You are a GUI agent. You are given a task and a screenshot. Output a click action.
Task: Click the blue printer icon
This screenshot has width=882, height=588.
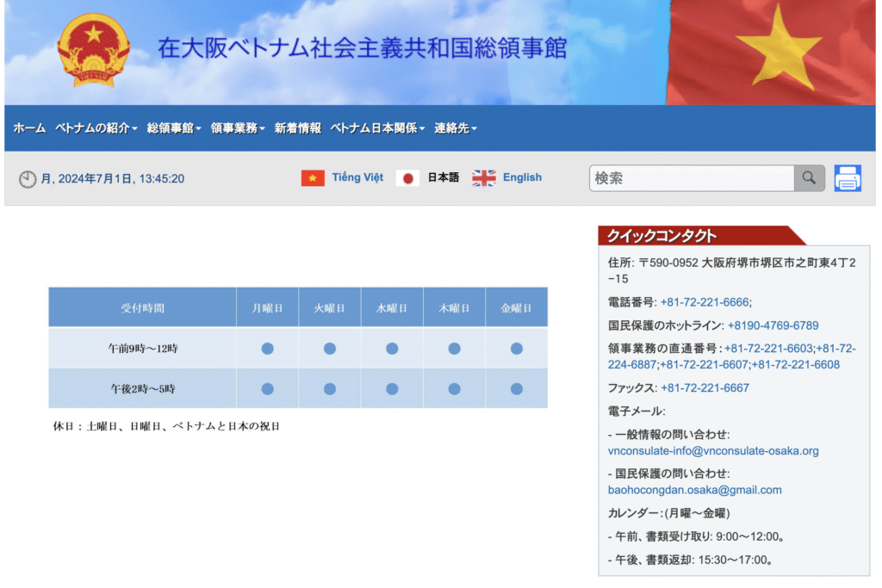848,178
